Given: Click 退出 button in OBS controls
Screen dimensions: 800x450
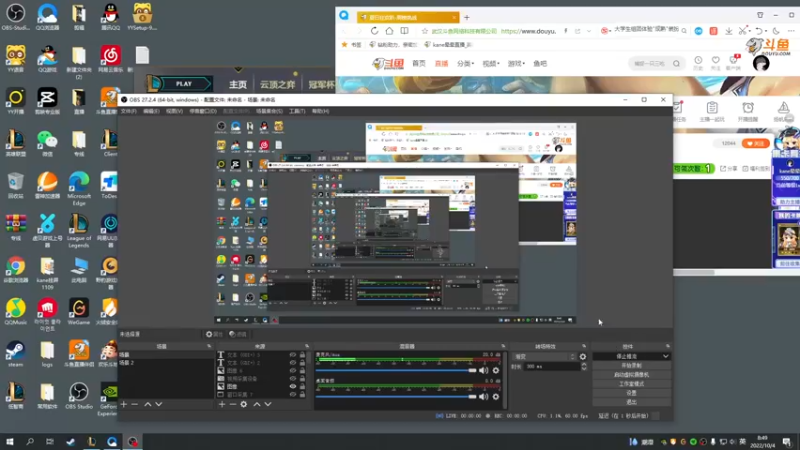Looking at the screenshot, I should click(631, 402).
